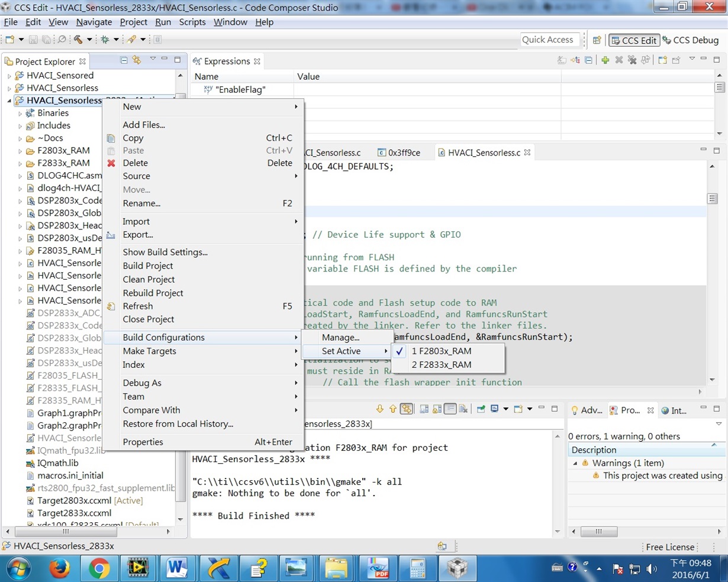728x582 pixels.
Task: Select the 2 F2833x_RAM build configuration
Action: coord(442,364)
